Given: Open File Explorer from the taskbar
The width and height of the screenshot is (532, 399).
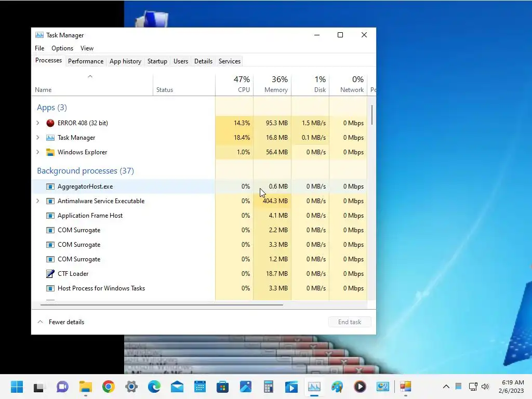Looking at the screenshot, I should [x=86, y=387].
